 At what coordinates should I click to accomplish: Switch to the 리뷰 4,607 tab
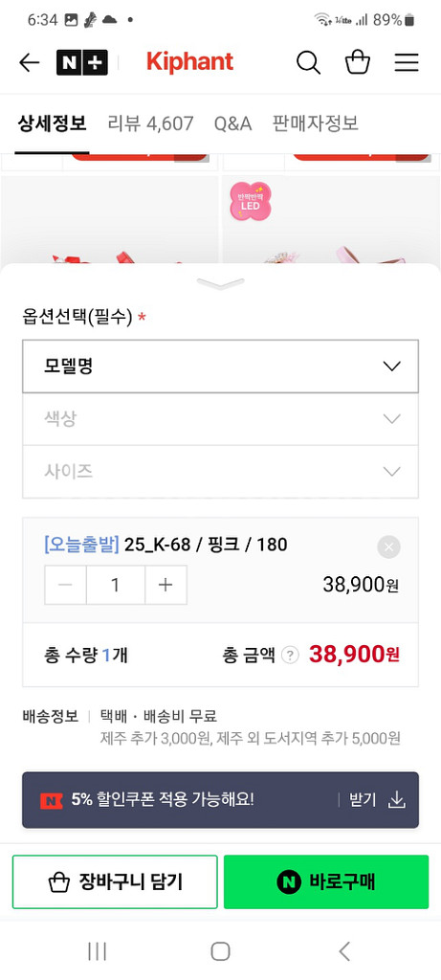click(150, 123)
